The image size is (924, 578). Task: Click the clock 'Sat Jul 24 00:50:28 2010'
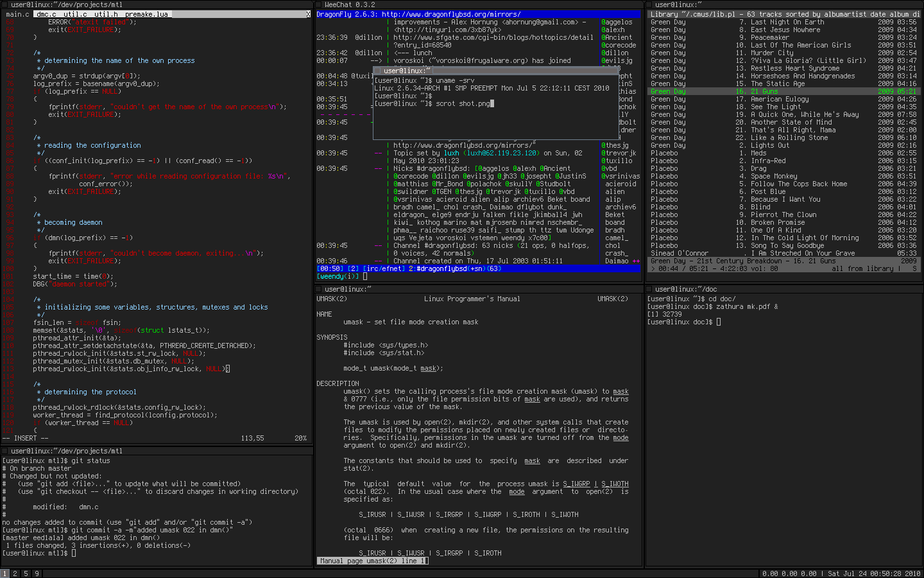click(x=874, y=574)
